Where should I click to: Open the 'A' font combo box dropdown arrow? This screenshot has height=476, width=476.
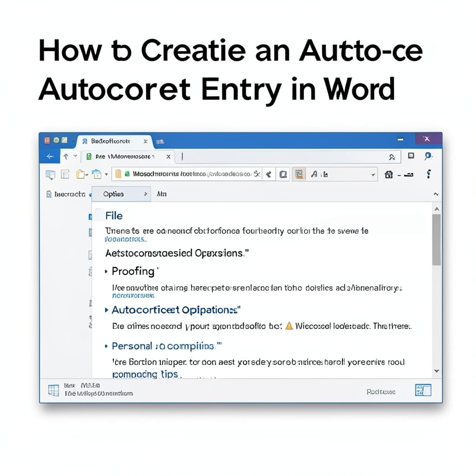tap(373, 175)
